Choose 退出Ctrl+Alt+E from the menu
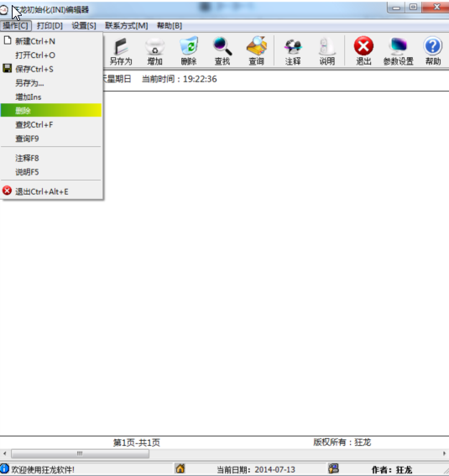 coord(51,191)
